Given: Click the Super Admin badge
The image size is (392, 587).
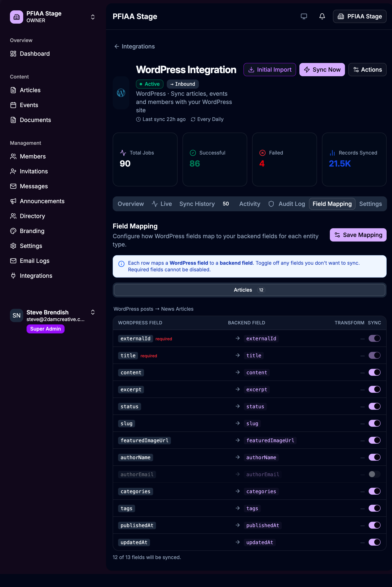Looking at the screenshot, I should [46, 329].
